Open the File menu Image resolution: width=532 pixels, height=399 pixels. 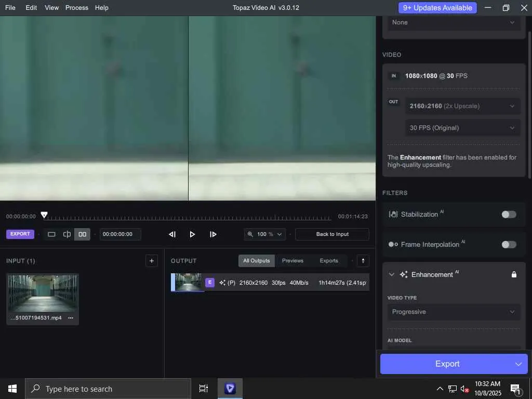click(x=10, y=7)
